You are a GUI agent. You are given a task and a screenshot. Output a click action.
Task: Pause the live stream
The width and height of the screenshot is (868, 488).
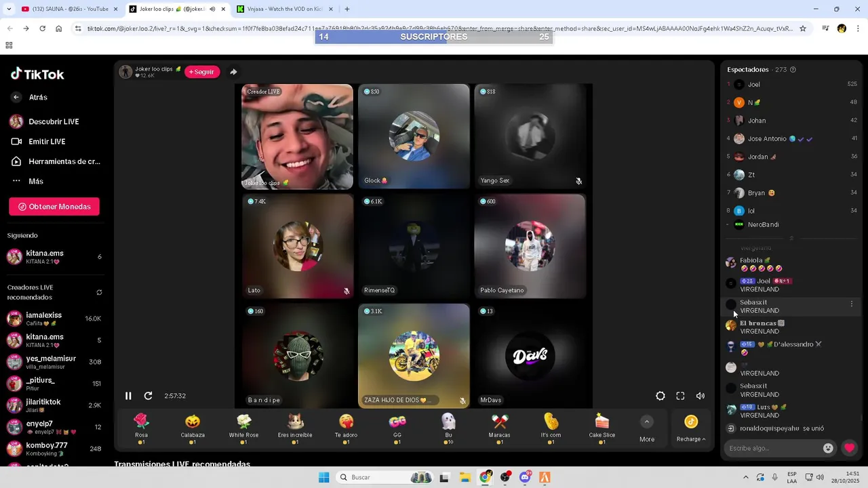(x=128, y=396)
